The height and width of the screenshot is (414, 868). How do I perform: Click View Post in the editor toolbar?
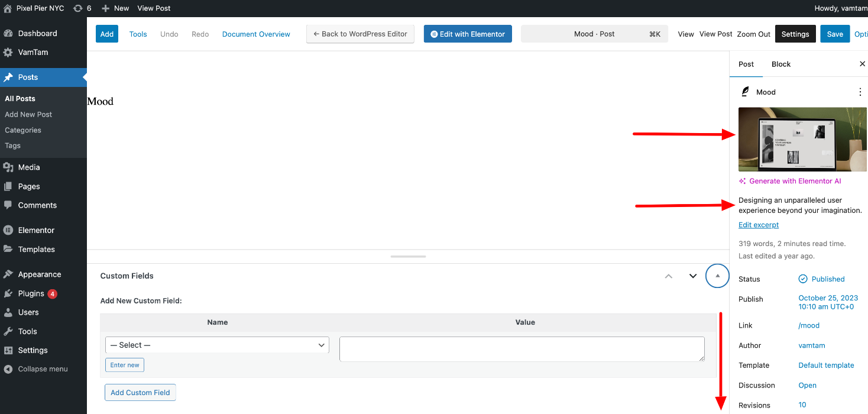pyautogui.click(x=716, y=34)
